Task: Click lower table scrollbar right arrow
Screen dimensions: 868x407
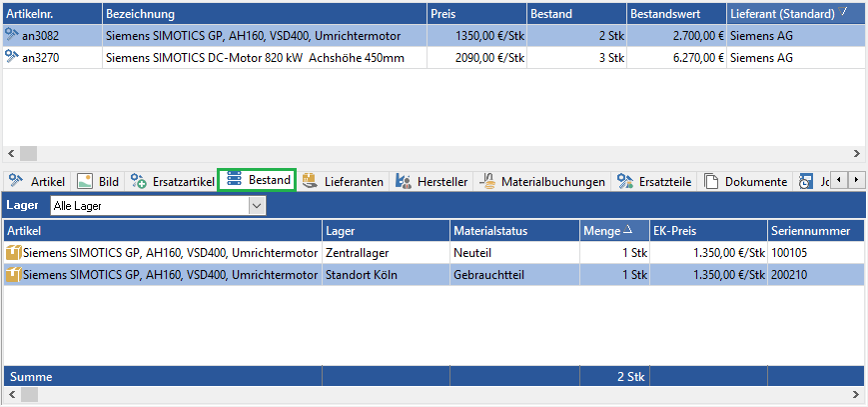Action: coord(857,395)
